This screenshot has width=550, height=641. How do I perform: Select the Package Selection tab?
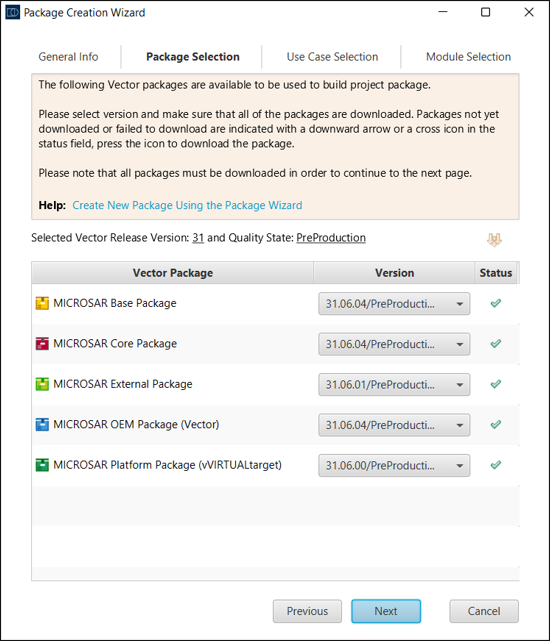pyautogui.click(x=193, y=57)
